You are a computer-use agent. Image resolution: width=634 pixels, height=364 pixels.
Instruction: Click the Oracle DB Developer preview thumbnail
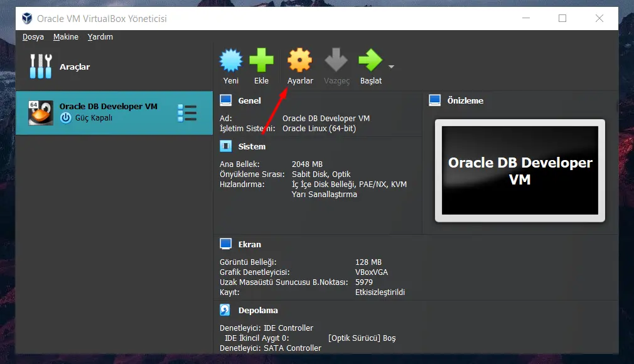tap(520, 171)
